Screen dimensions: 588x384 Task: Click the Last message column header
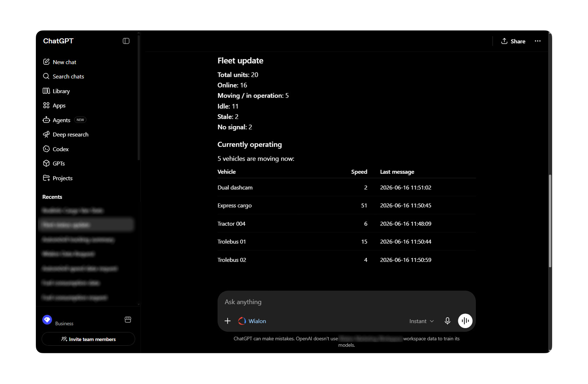pyautogui.click(x=397, y=172)
